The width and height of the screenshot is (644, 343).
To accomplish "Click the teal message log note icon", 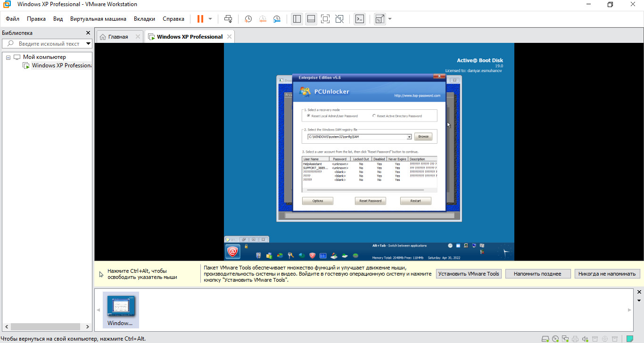I will pos(629,338).
